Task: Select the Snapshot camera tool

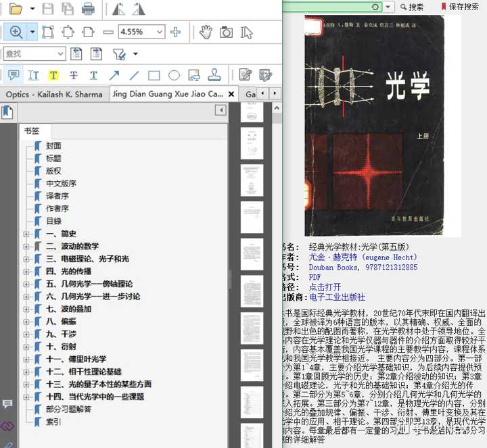Action: pyautogui.click(x=226, y=32)
